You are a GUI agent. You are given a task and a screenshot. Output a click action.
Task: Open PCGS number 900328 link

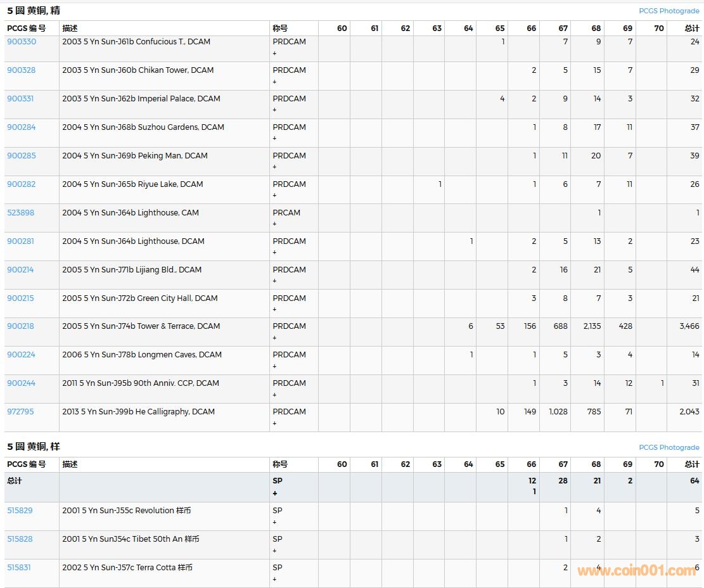tap(22, 70)
